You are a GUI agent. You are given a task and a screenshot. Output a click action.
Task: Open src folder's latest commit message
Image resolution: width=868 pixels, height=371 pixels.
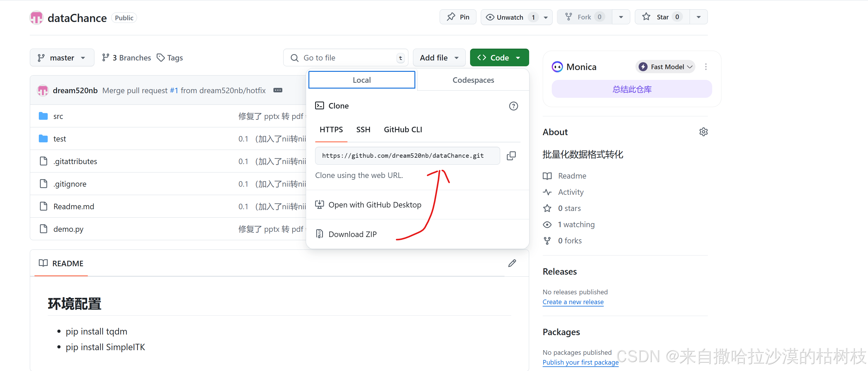tap(272, 116)
